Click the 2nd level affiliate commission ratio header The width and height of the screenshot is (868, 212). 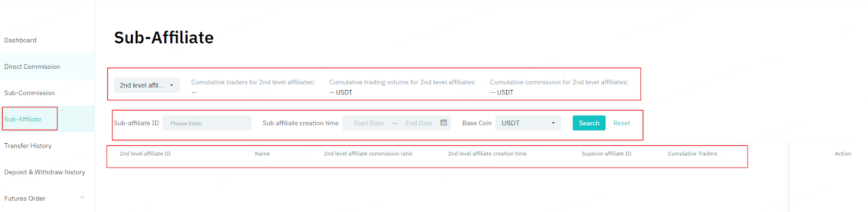point(368,153)
